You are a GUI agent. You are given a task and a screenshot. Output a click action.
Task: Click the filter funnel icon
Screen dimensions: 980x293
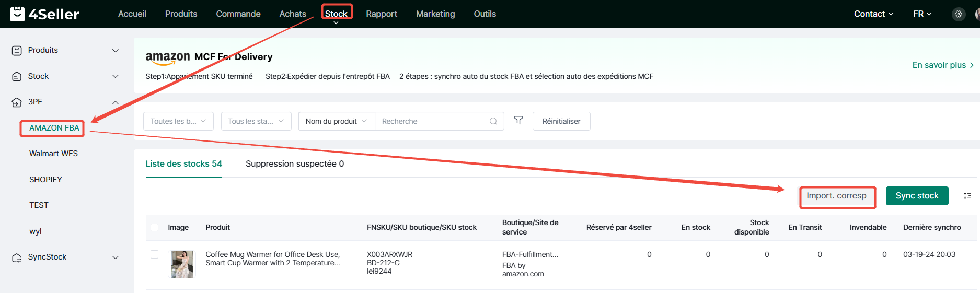[x=518, y=121]
